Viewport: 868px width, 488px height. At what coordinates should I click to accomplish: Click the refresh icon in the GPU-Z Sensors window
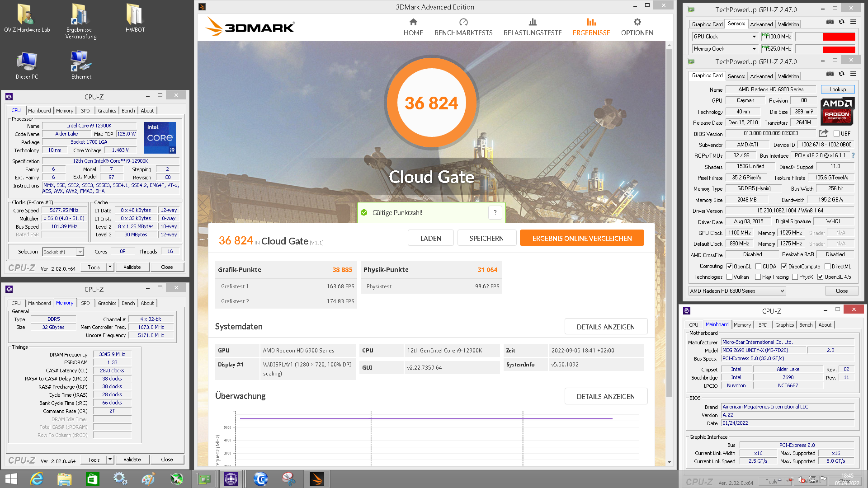pyautogui.click(x=841, y=22)
